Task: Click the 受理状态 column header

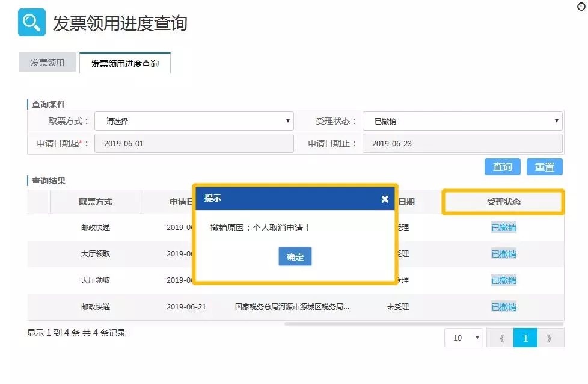Action: pyautogui.click(x=503, y=202)
